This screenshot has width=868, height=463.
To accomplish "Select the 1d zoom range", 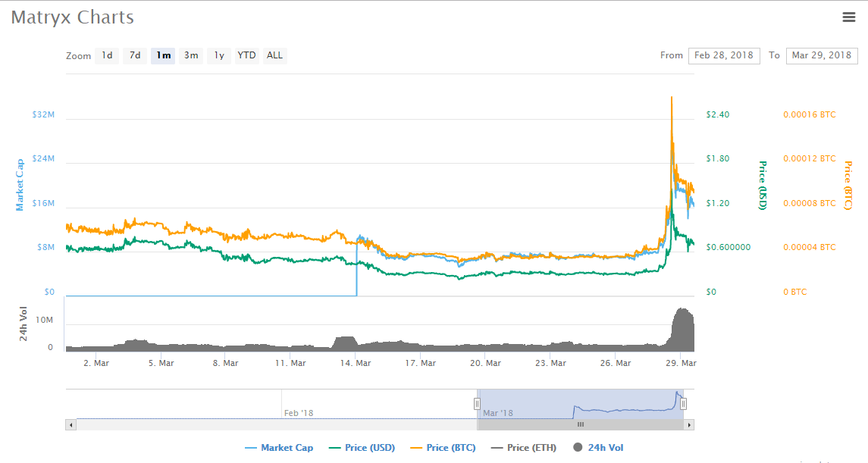I will coord(107,55).
